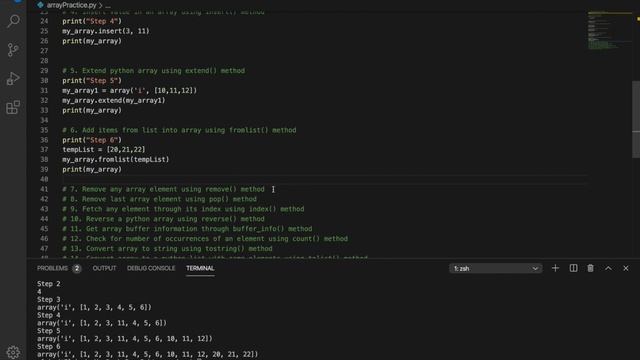Maximize the panel with up chevron
Image resolution: width=640 pixels, height=360 pixels.
coord(608,268)
